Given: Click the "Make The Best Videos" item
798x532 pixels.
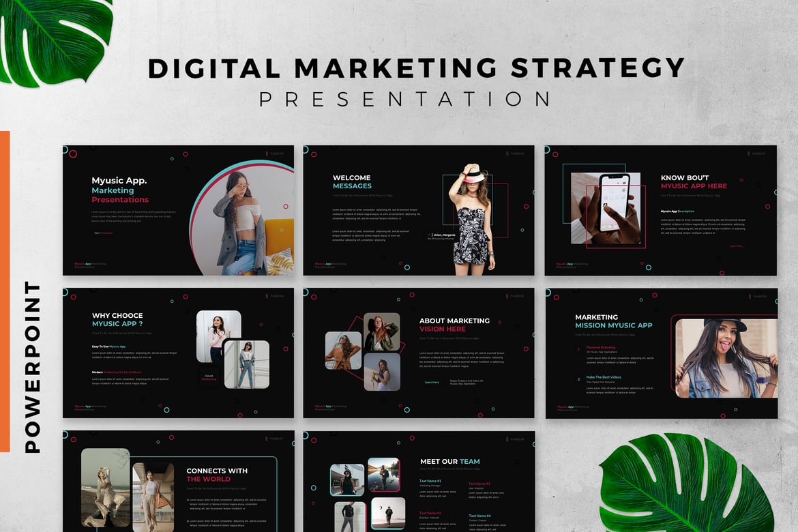Looking at the screenshot, I should pos(604,377).
